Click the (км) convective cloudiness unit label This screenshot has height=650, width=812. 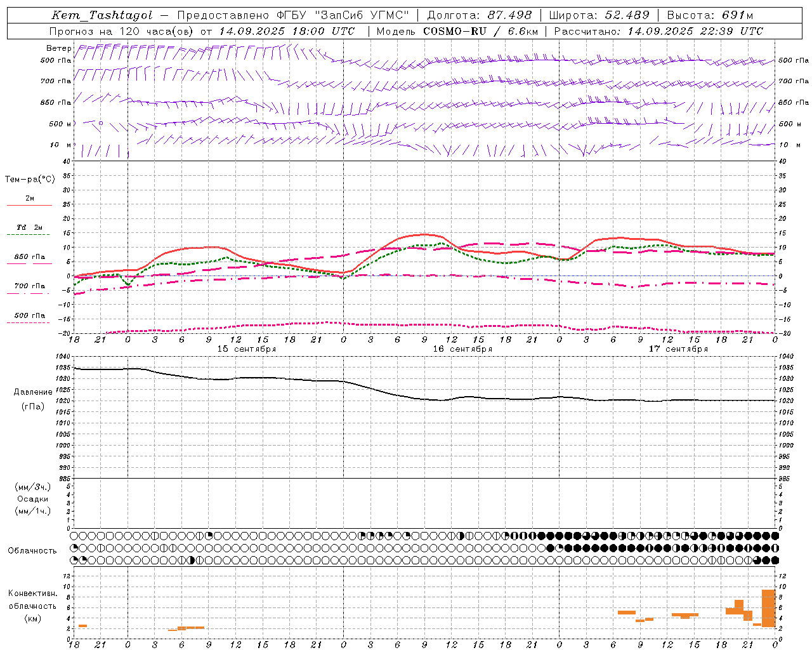[x=33, y=618]
